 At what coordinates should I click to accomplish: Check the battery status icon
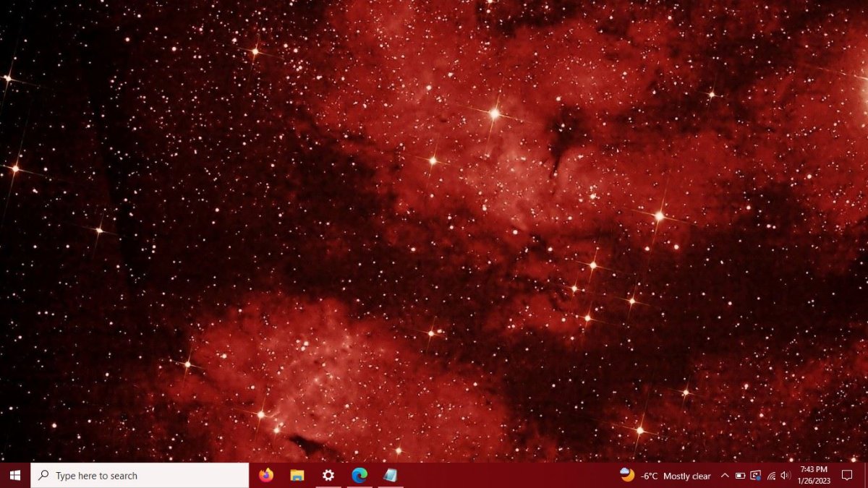(740, 476)
